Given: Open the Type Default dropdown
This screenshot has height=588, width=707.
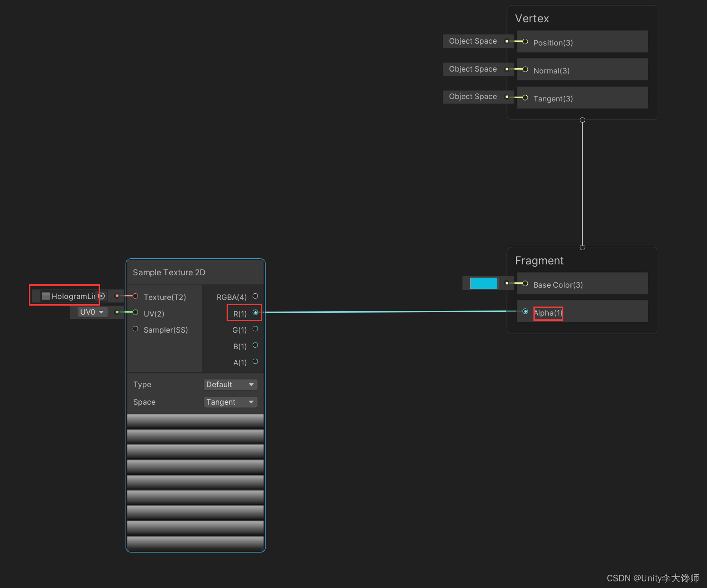Looking at the screenshot, I should pyautogui.click(x=230, y=384).
